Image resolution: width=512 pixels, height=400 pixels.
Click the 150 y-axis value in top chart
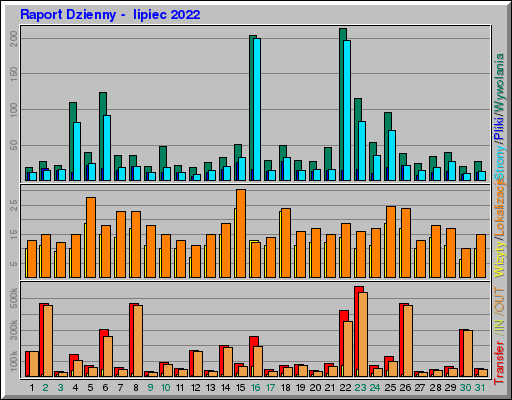pos(13,74)
